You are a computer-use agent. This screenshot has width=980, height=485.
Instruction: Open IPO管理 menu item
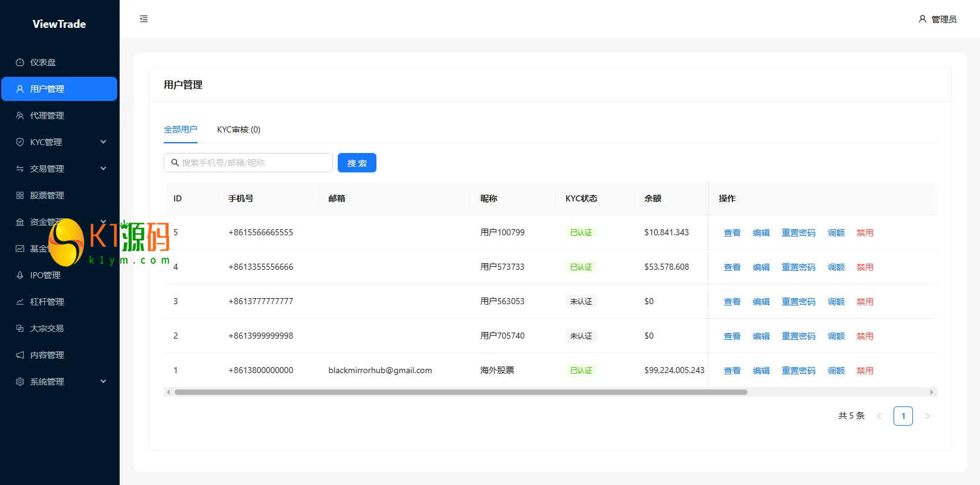(59, 275)
